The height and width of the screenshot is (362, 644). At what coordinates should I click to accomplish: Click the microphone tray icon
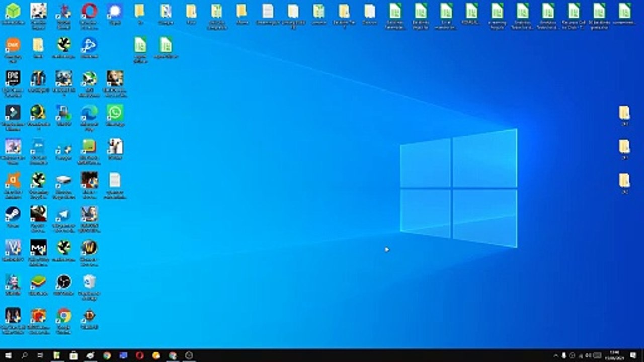(x=564, y=355)
